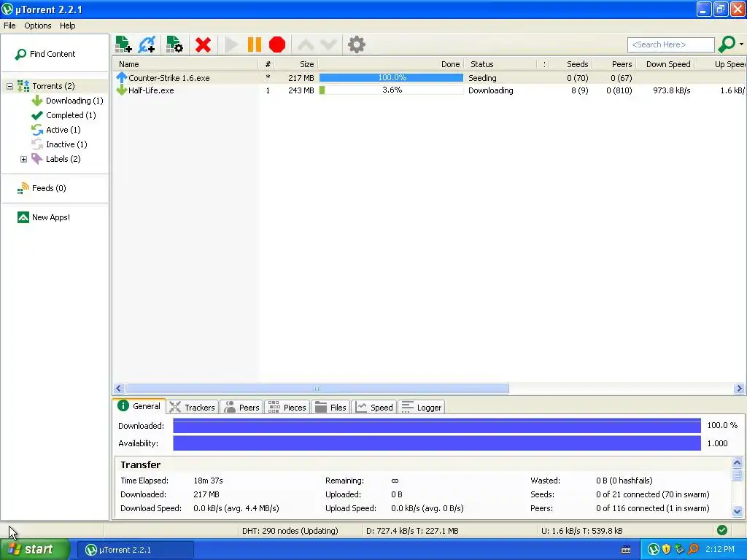Click the µTorrent 2.2.1 taskbar button

pos(135,550)
